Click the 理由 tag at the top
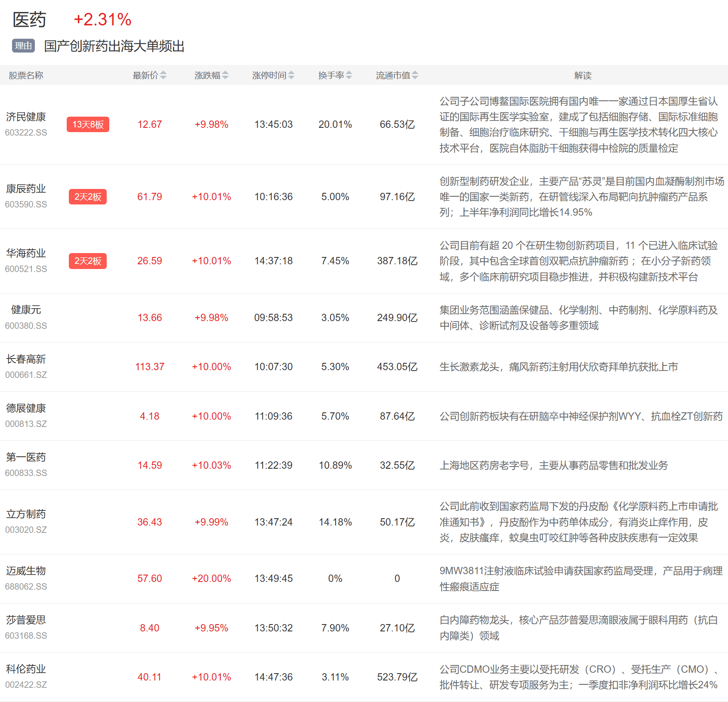The height and width of the screenshot is (702, 728). [x=23, y=46]
